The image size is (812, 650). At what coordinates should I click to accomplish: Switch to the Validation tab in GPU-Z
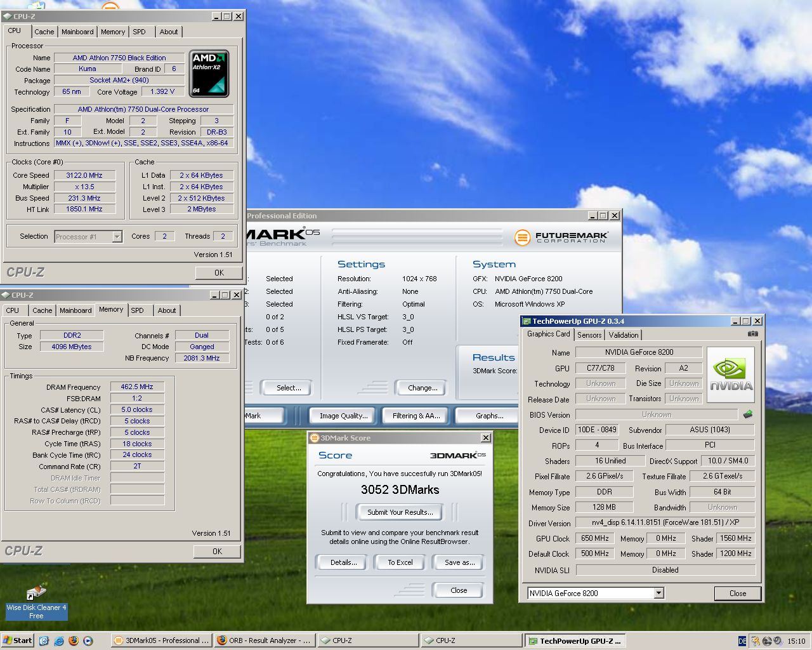click(624, 335)
